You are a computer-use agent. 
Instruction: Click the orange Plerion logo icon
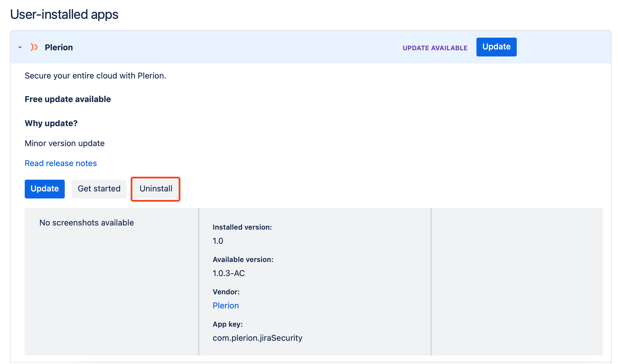34,47
